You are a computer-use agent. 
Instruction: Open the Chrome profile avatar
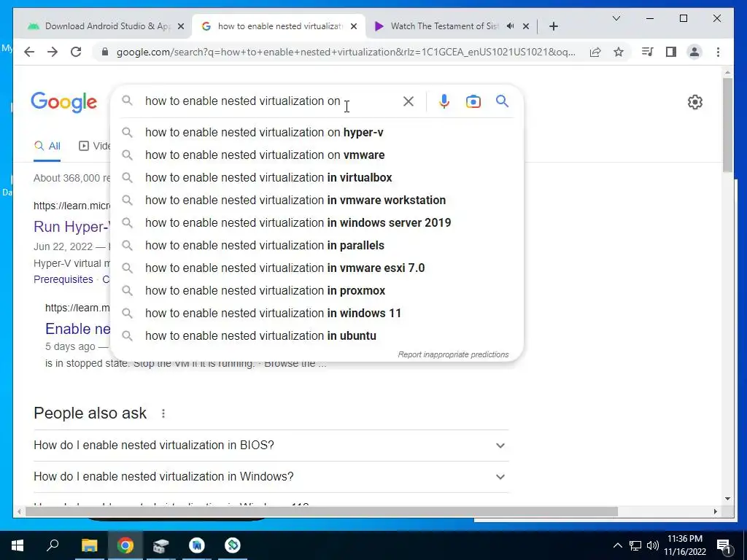point(694,52)
